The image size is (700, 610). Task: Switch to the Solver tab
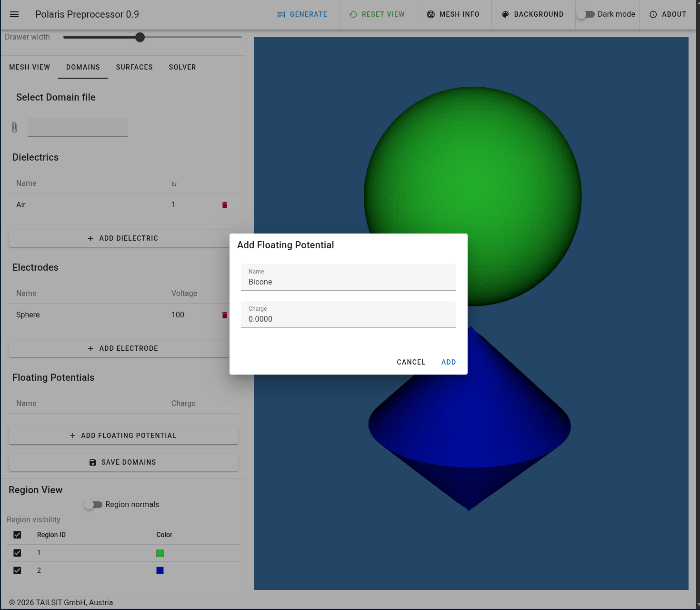182,67
